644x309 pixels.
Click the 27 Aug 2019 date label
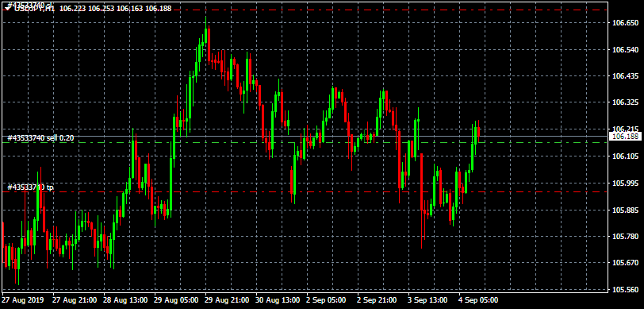(x=24, y=300)
